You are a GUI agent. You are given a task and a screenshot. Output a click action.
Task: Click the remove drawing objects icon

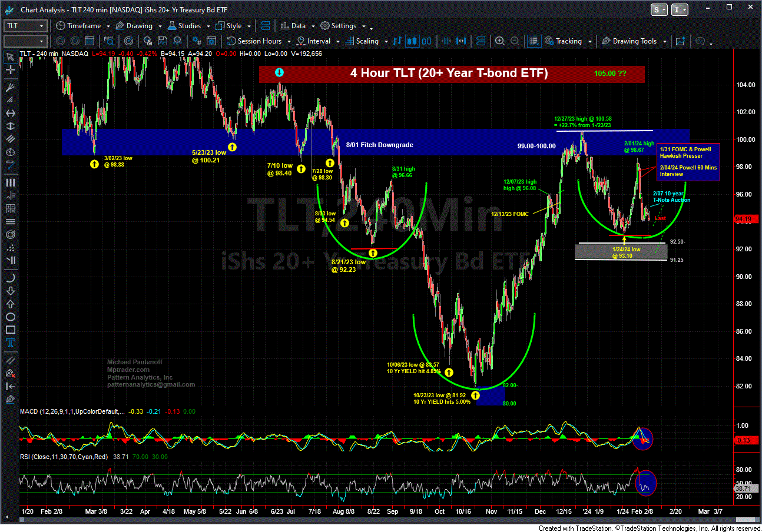pos(9,373)
